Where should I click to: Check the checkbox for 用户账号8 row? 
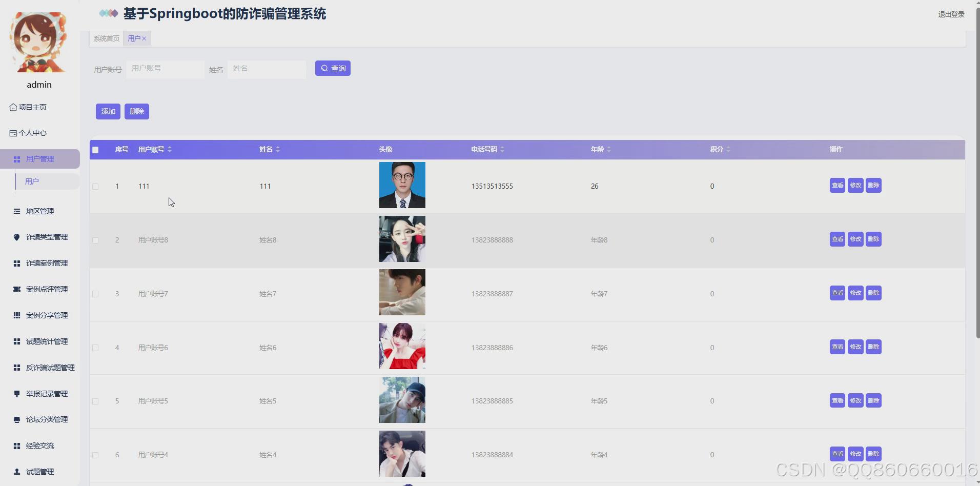95,240
